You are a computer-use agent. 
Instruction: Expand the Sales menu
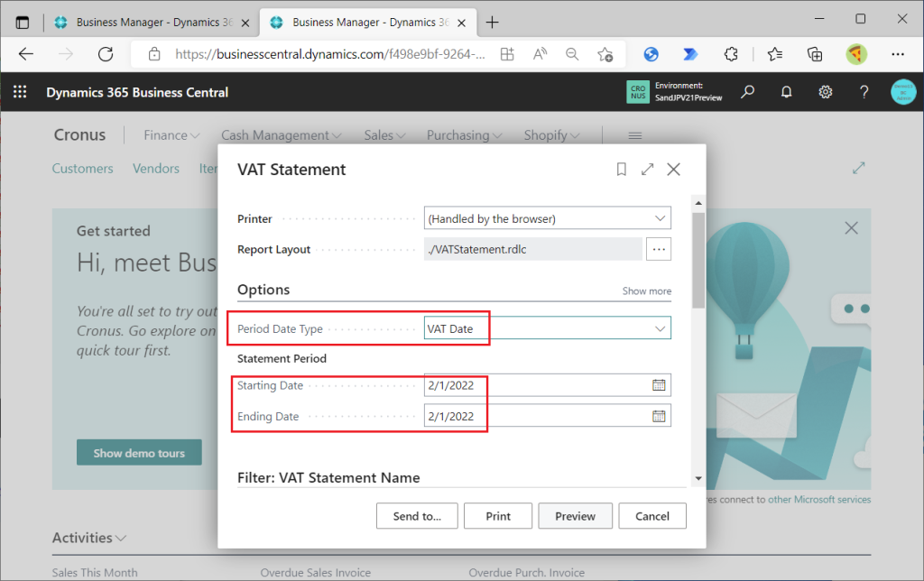coord(384,135)
